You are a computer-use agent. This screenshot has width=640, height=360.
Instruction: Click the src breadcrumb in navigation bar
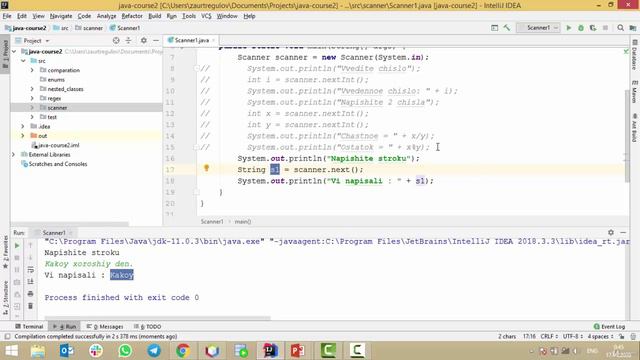60,28
